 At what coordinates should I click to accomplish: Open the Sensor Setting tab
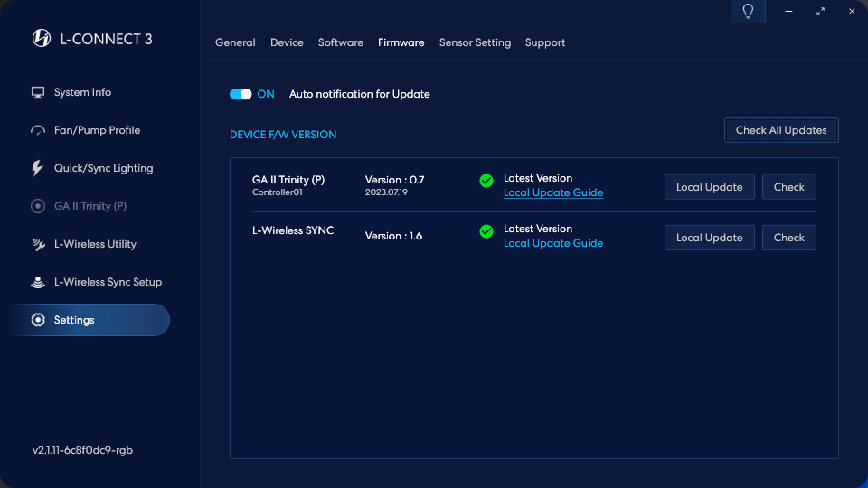click(475, 42)
